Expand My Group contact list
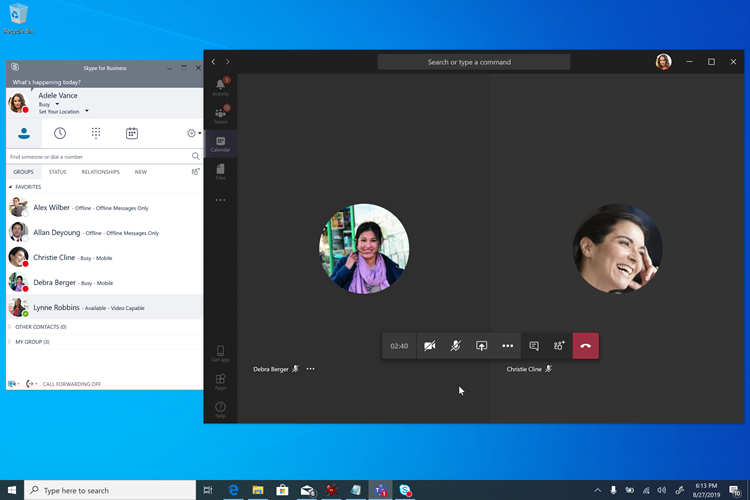 click(32, 342)
